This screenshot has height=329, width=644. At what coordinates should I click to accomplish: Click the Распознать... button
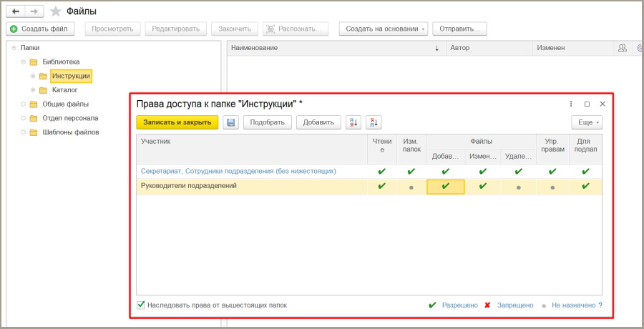(296, 29)
